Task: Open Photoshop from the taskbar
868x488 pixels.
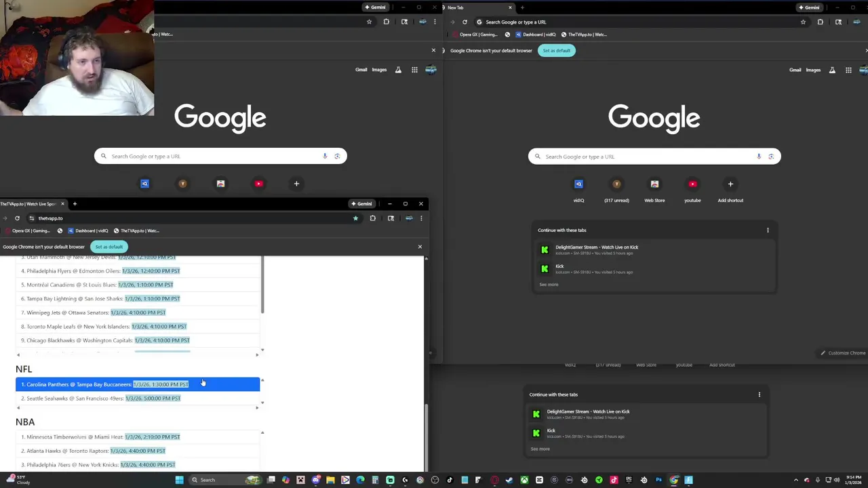Action: tap(658, 480)
